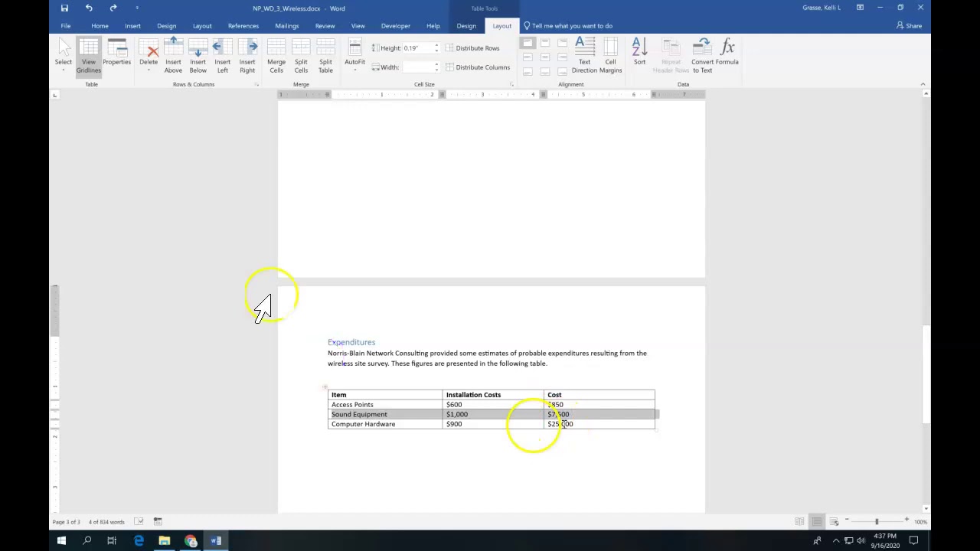Viewport: 980px width, 551px height.
Task: Toggle View Gridlines for table
Action: [x=89, y=57]
